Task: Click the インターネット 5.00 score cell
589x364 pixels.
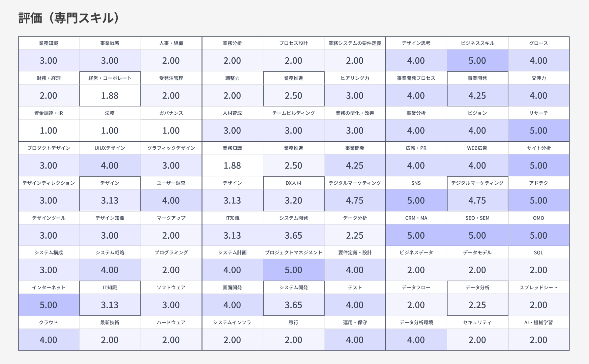Action: click(x=48, y=305)
